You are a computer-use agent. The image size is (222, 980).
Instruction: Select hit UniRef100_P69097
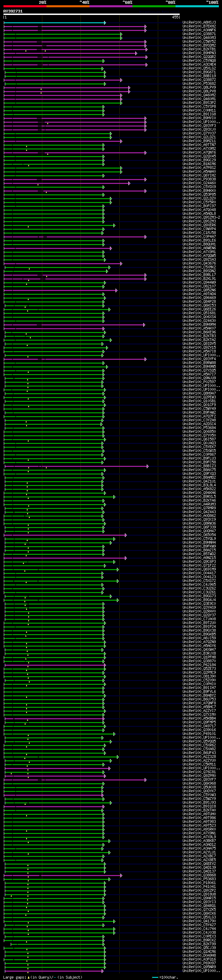tap(199, 963)
